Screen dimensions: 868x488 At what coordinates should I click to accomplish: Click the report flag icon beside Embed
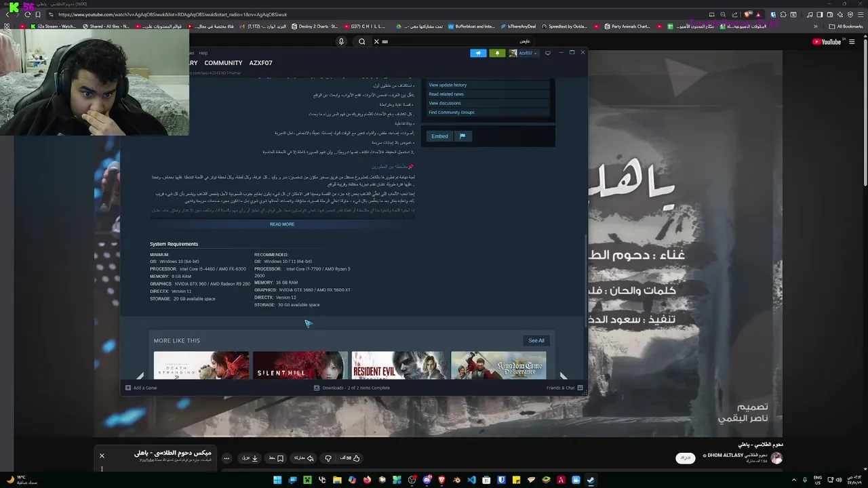[462, 136]
